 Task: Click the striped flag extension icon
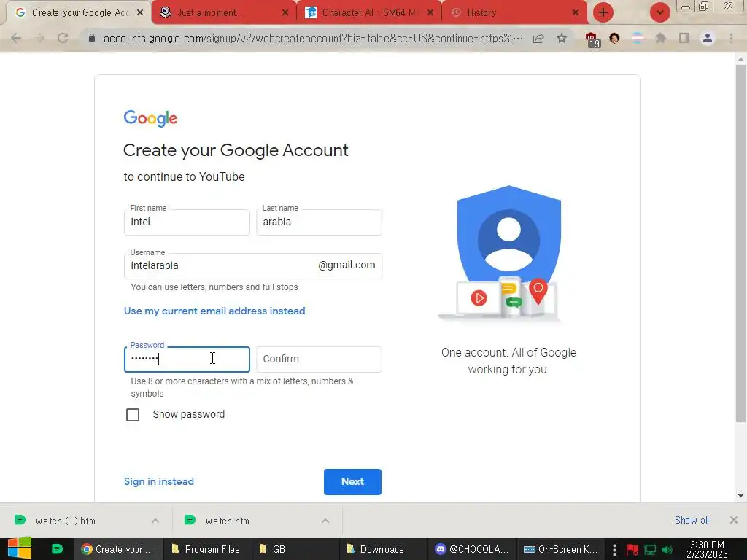(x=638, y=38)
